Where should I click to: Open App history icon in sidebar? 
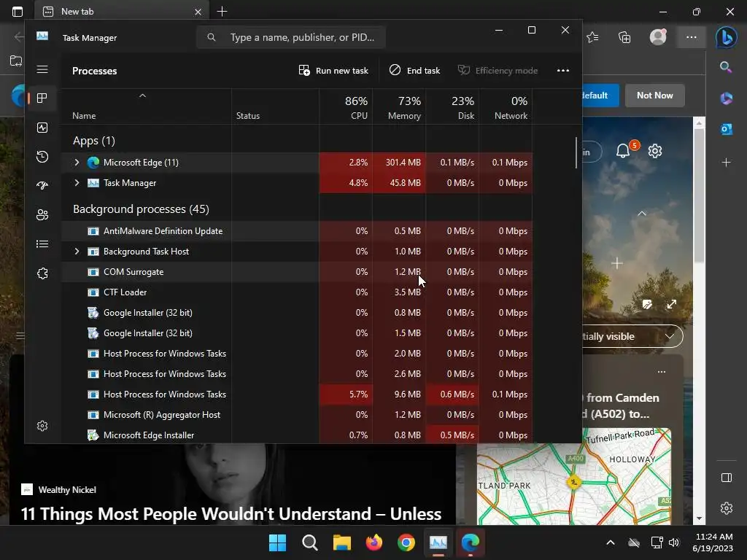click(x=42, y=157)
